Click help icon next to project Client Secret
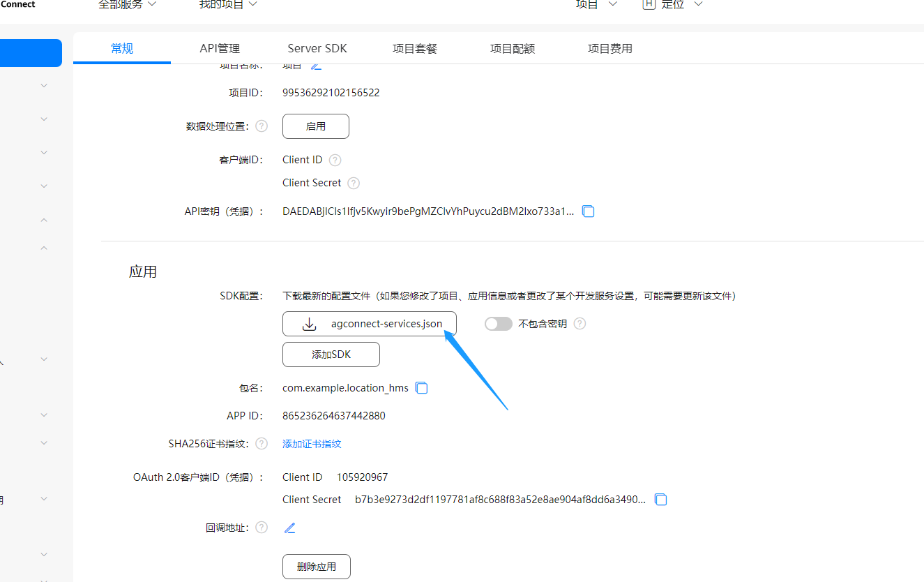Image resolution: width=924 pixels, height=582 pixels. tap(354, 183)
